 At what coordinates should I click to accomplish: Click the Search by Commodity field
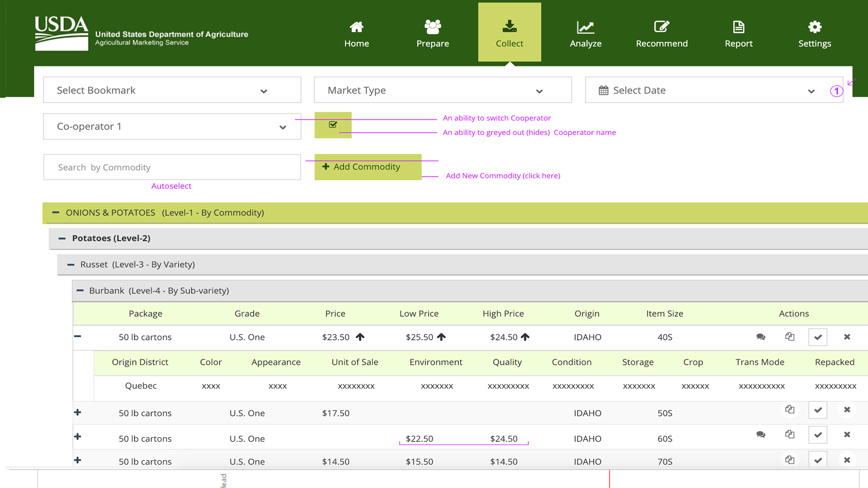[172, 167]
